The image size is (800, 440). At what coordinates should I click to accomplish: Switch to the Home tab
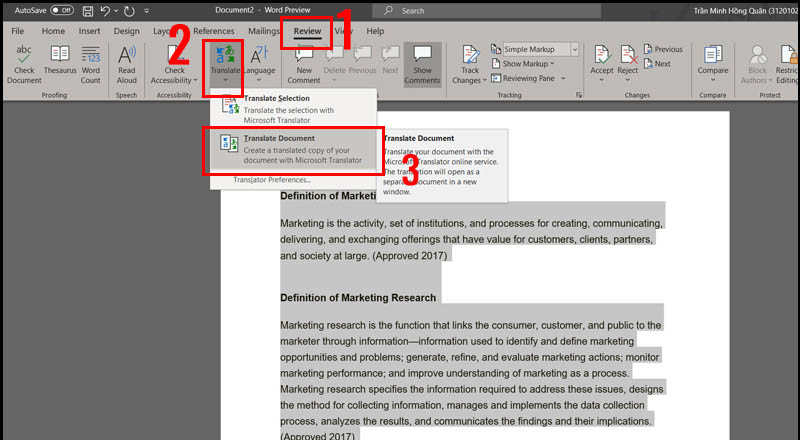tap(53, 31)
